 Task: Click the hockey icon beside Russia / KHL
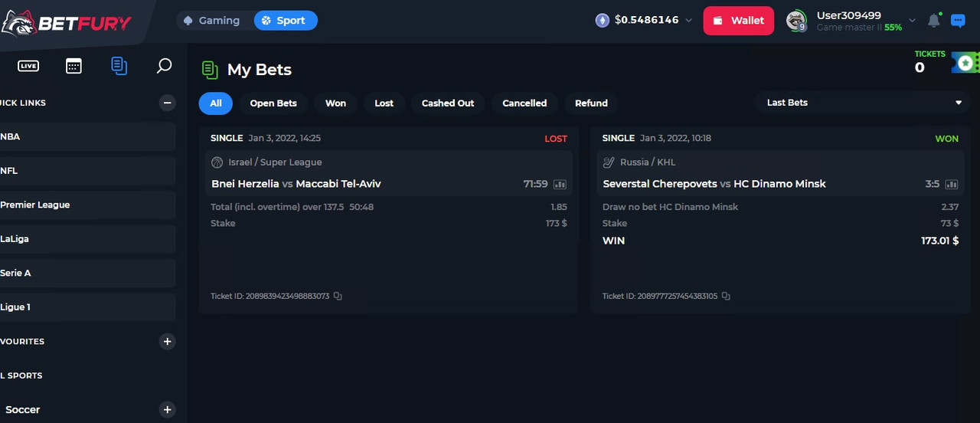pos(609,162)
